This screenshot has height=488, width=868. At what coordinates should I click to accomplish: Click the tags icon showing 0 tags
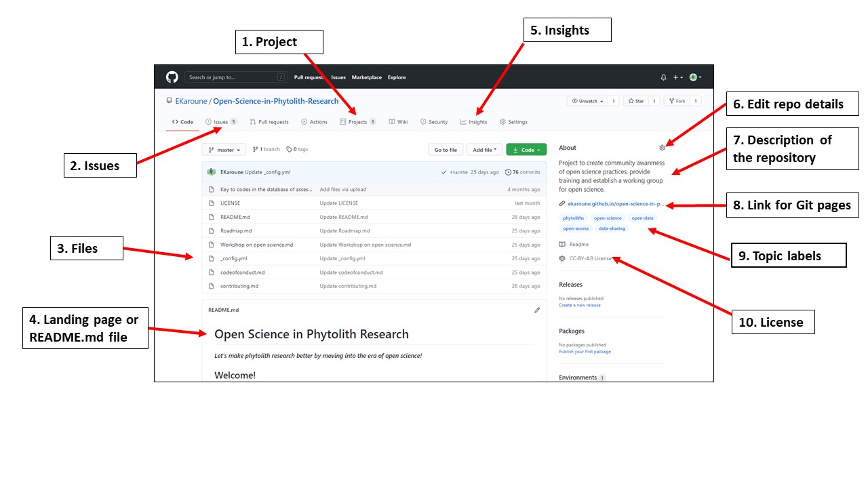(289, 149)
